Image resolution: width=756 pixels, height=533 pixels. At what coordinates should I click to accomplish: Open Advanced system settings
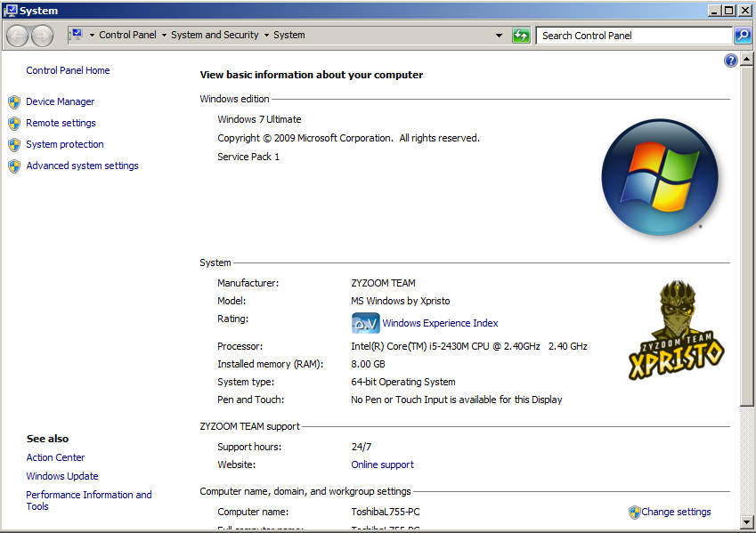click(x=82, y=166)
